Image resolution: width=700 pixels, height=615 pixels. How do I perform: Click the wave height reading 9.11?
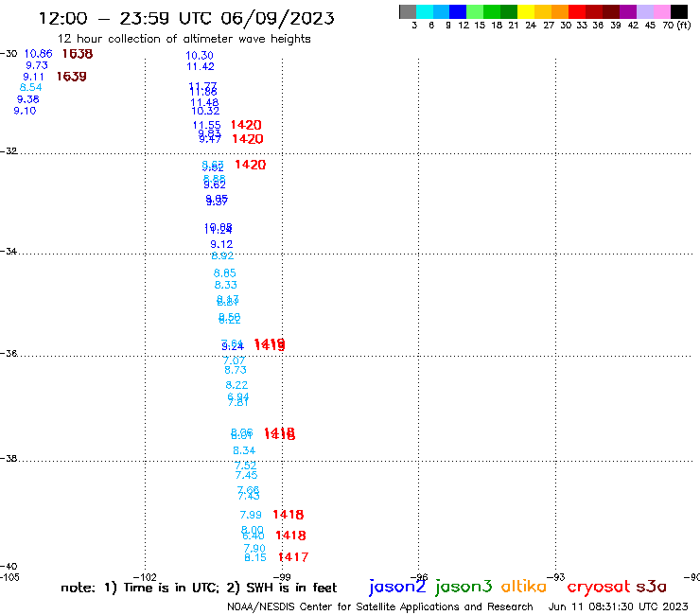pyautogui.click(x=33, y=77)
